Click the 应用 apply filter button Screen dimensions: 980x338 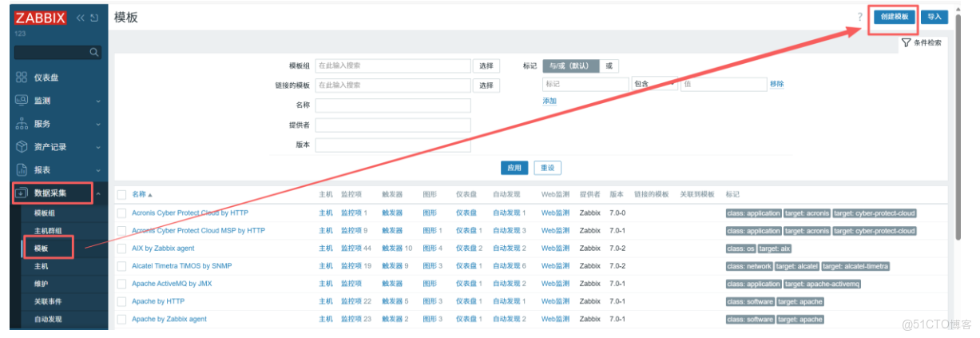pyautogui.click(x=514, y=168)
